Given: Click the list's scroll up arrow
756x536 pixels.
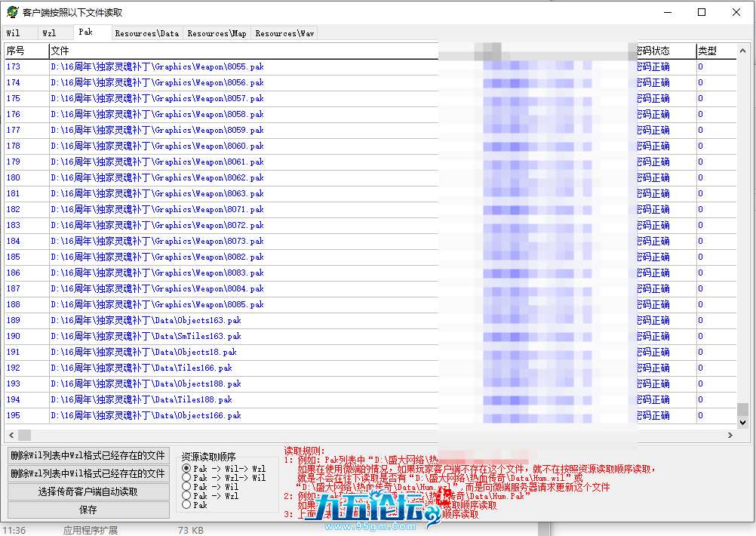Looking at the screenshot, I should pyautogui.click(x=742, y=50).
